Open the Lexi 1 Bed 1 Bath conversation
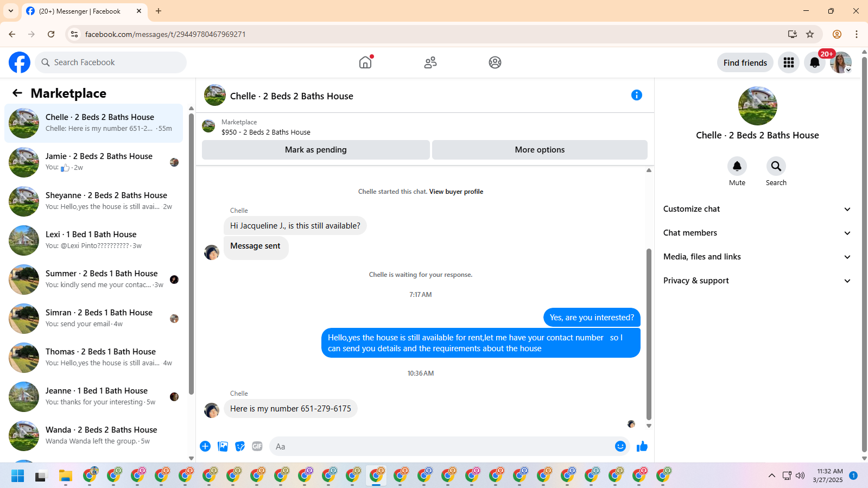Image resolution: width=868 pixels, height=488 pixels. [94, 240]
